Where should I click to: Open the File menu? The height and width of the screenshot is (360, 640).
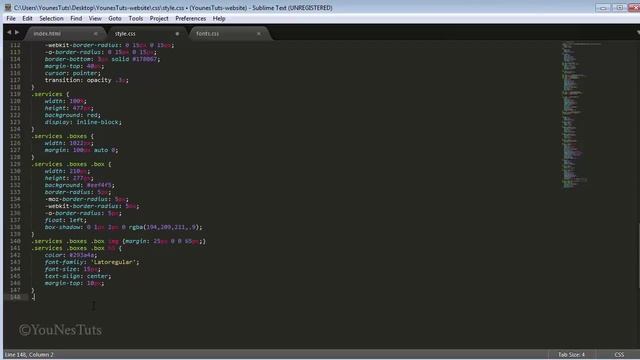[x=11, y=18]
